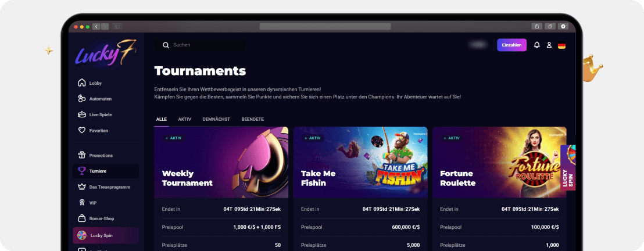The height and width of the screenshot is (251, 644).
Task: Show the BEENDETE tournaments tab
Action: [x=252, y=119]
